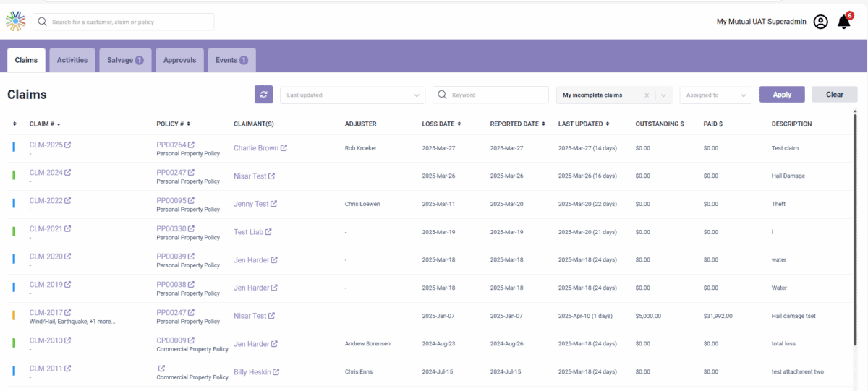Open the Salvage tab
Image resolution: width=868 pixels, height=391 pixels.
125,60
